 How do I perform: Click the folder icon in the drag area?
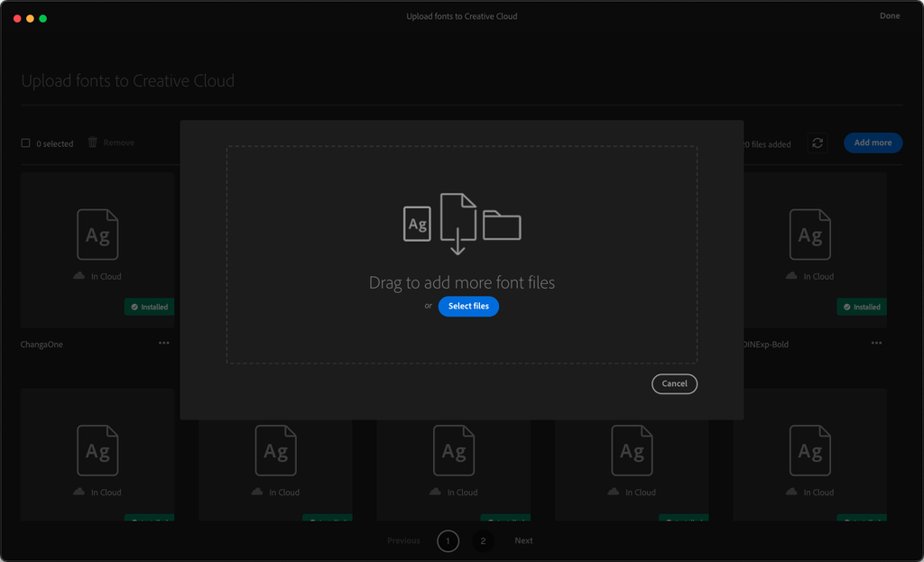click(502, 227)
